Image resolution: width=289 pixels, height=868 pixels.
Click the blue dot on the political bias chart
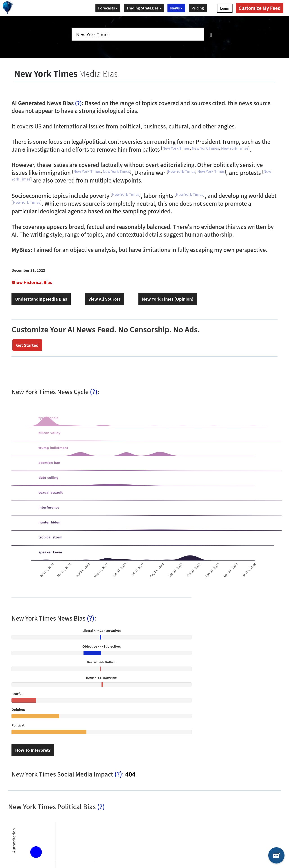click(x=36, y=852)
